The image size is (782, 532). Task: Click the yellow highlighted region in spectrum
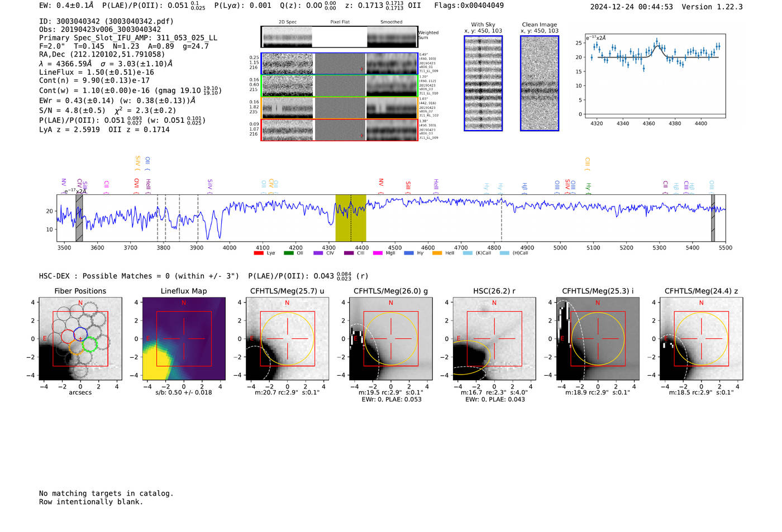351,218
